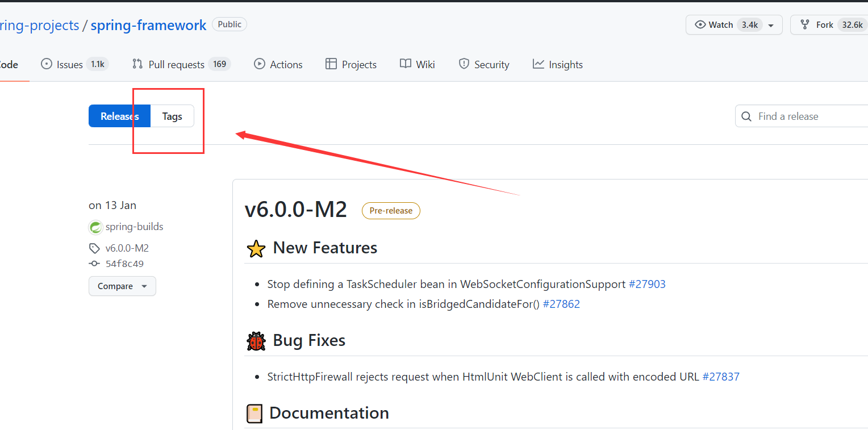Expand the Compare dropdown
Screen dimensions: 868x430
tap(122, 286)
